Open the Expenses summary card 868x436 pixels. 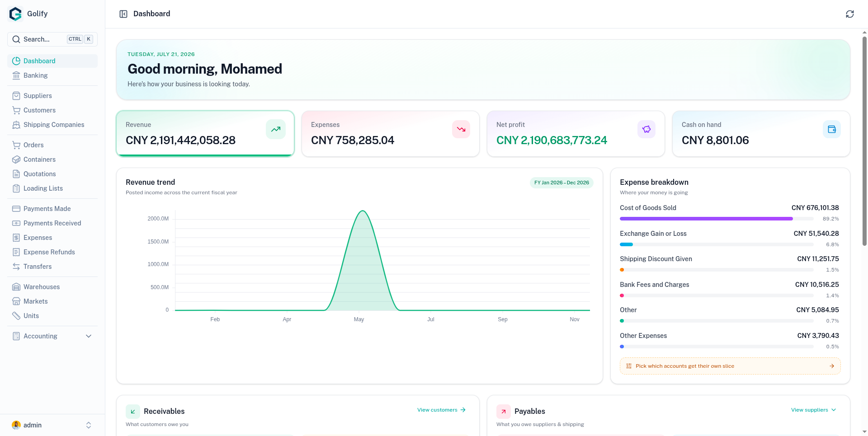(x=391, y=134)
